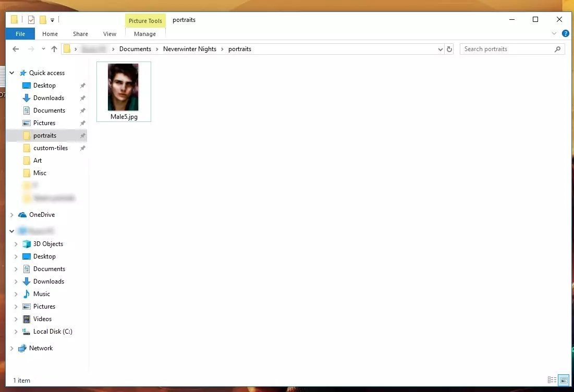Open the File ribbon tab
574x392 pixels.
coord(20,34)
